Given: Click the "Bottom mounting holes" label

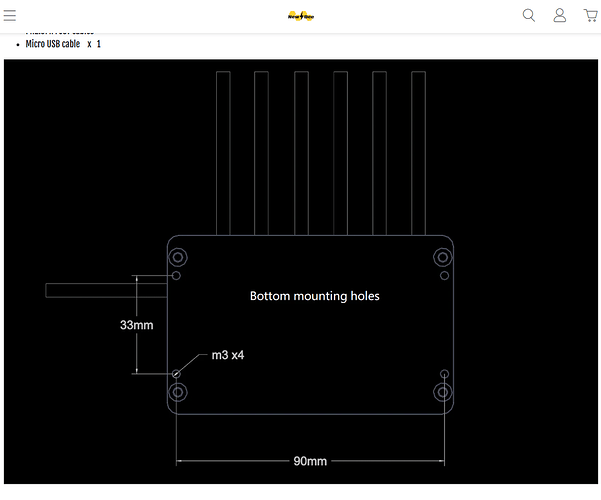Looking at the screenshot, I should coord(315,296).
